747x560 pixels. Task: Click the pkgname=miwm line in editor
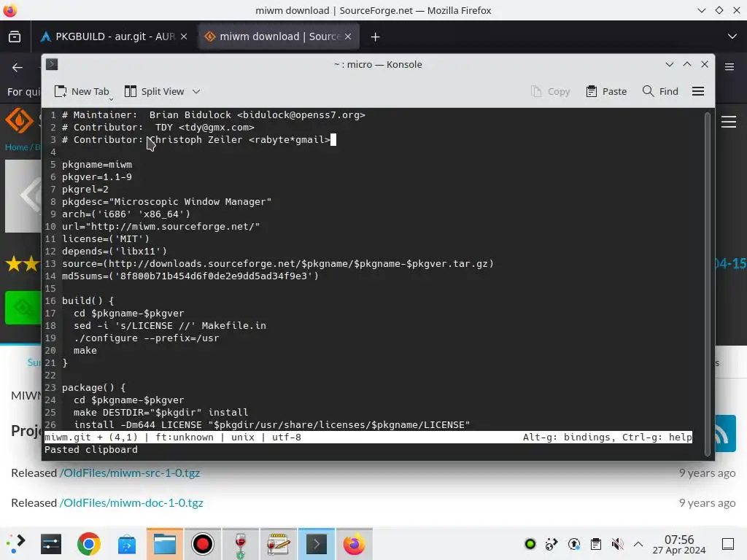coord(97,164)
